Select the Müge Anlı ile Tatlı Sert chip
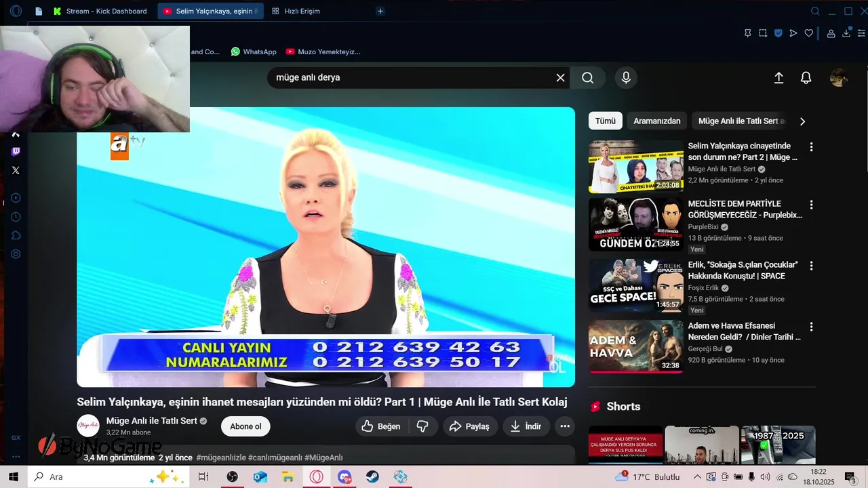Viewport: 868px width, 488px height. point(741,121)
